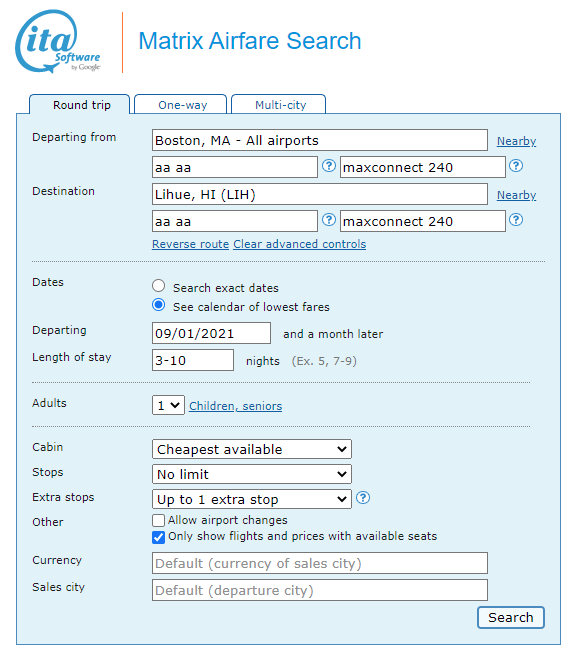The width and height of the screenshot is (578, 652).
Task: Click the Dates label
Action: coord(48,282)
